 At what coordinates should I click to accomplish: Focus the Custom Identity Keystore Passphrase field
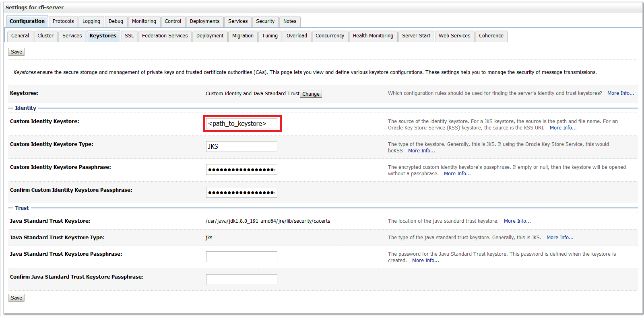tap(242, 169)
